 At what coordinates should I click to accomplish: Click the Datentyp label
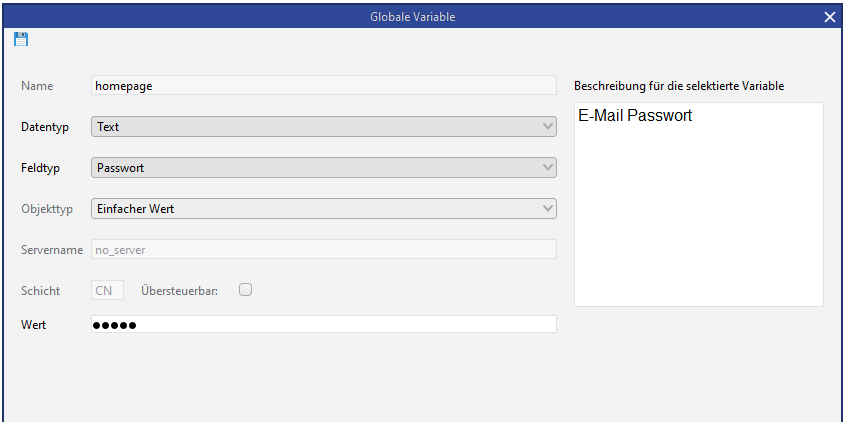coord(46,127)
